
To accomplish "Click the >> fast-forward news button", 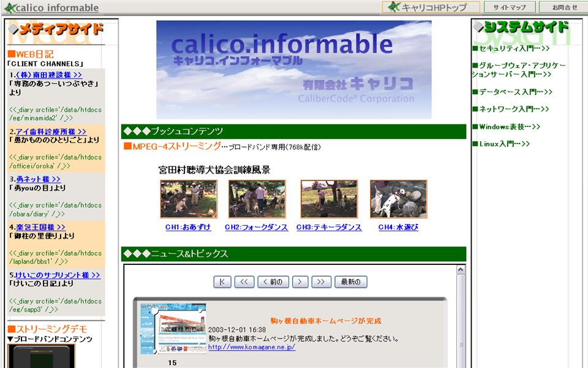I will [322, 282].
